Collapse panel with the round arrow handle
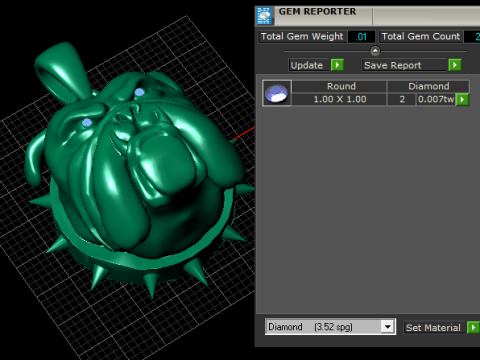The width and height of the screenshot is (480, 360). [375, 51]
